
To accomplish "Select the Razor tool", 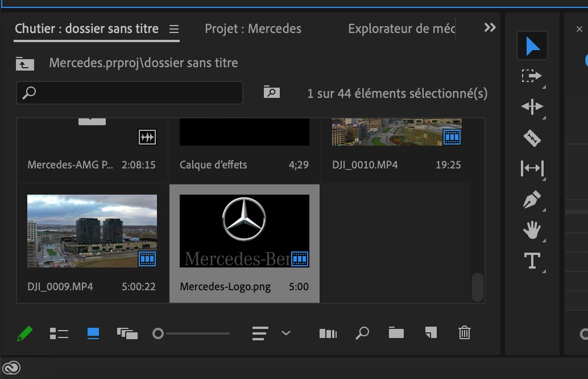I will pos(532,138).
